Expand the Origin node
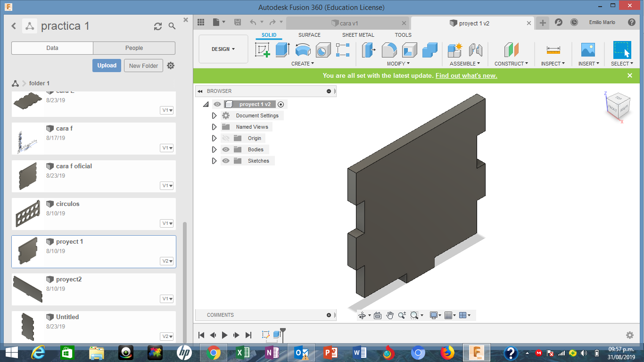This screenshot has height=362, width=644. pos(214,138)
